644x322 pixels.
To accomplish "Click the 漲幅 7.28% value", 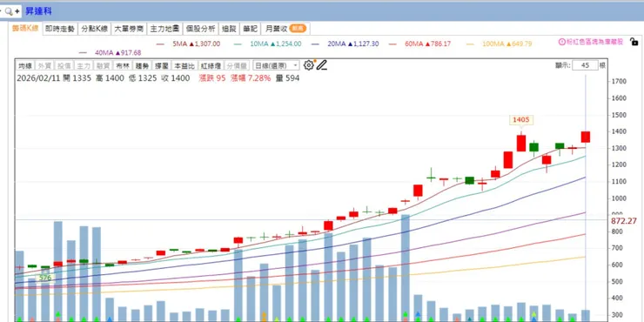I will point(251,78).
